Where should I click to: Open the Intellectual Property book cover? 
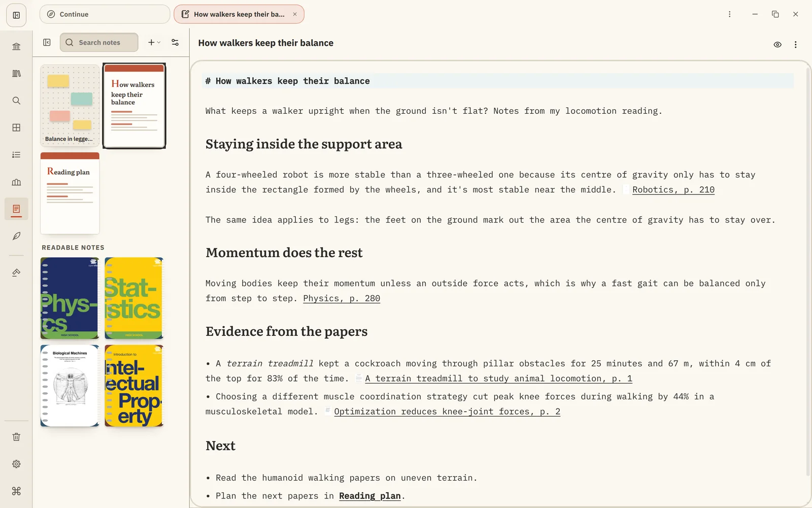coord(134,386)
